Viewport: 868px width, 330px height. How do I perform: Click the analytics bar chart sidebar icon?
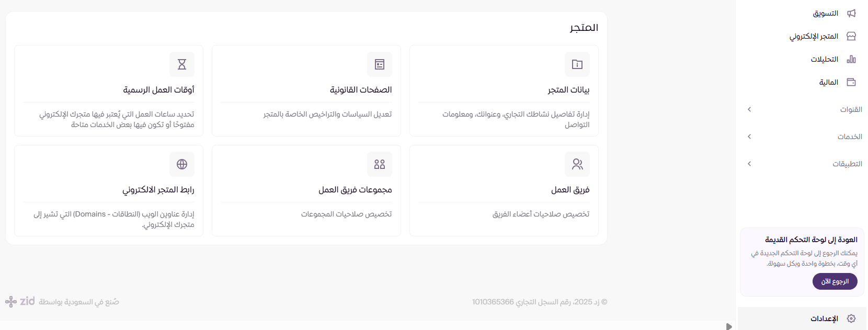(x=851, y=59)
